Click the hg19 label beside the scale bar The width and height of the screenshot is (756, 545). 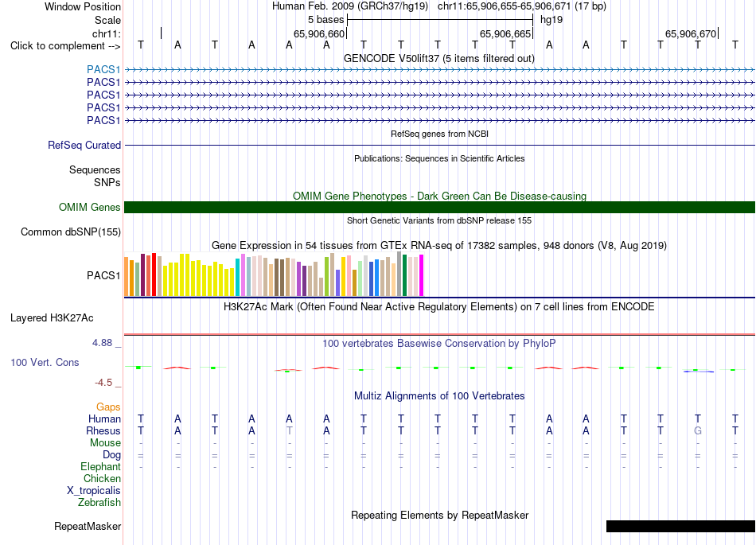[x=551, y=20]
